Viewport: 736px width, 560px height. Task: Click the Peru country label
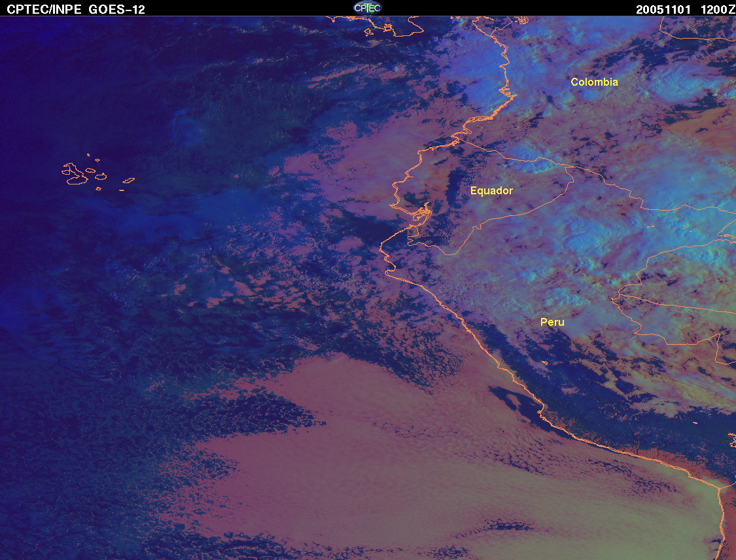(552, 322)
